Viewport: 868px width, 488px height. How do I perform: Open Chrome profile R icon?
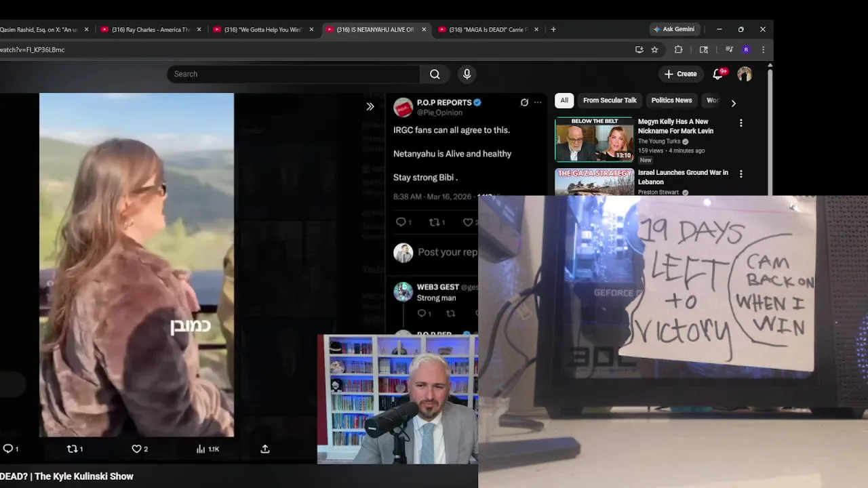[x=746, y=49]
